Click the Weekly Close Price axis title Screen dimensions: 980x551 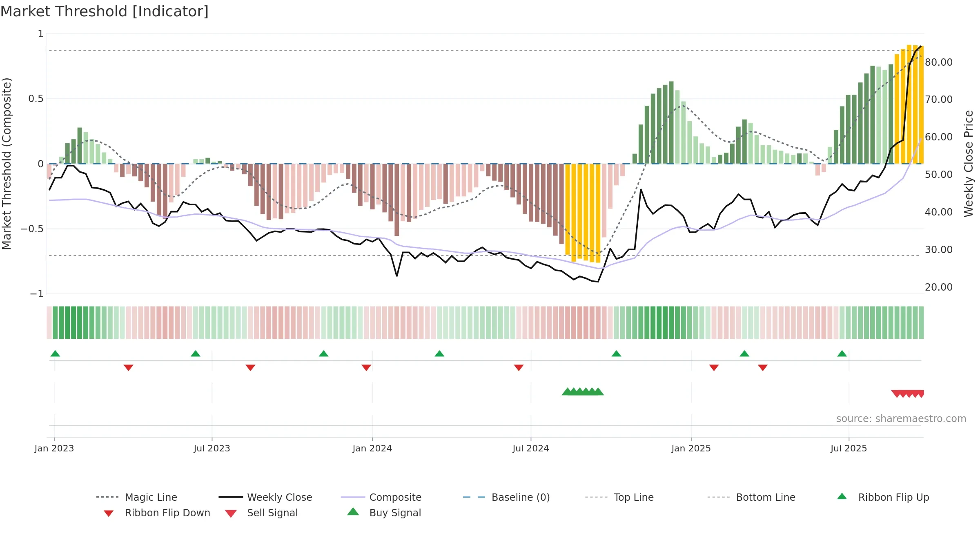click(x=969, y=163)
